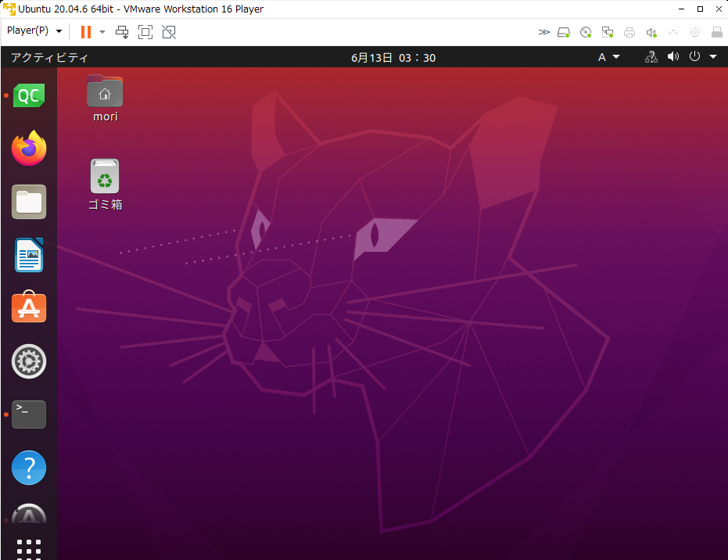Open LibreOffice Writer from the dock
Image resolution: width=728 pixels, height=560 pixels.
point(29,255)
